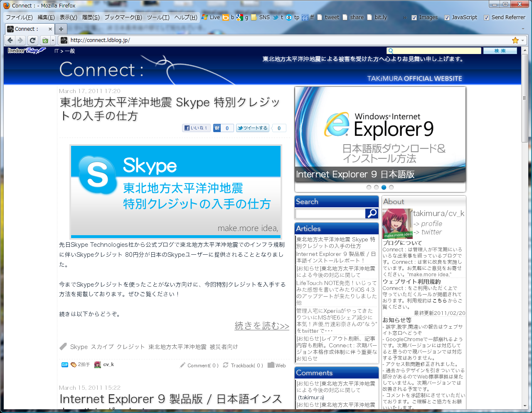Toggle the Send Referrer checkbox
532x413 pixels.
coord(486,17)
